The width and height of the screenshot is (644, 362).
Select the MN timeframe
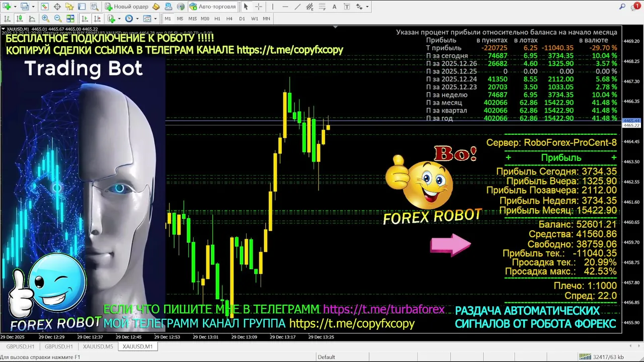pos(267,19)
